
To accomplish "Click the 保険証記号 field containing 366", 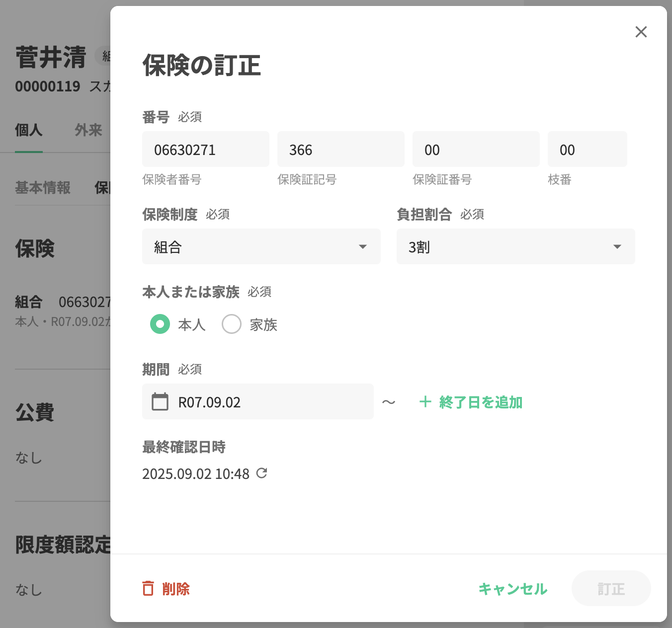I will pos(341,150).
